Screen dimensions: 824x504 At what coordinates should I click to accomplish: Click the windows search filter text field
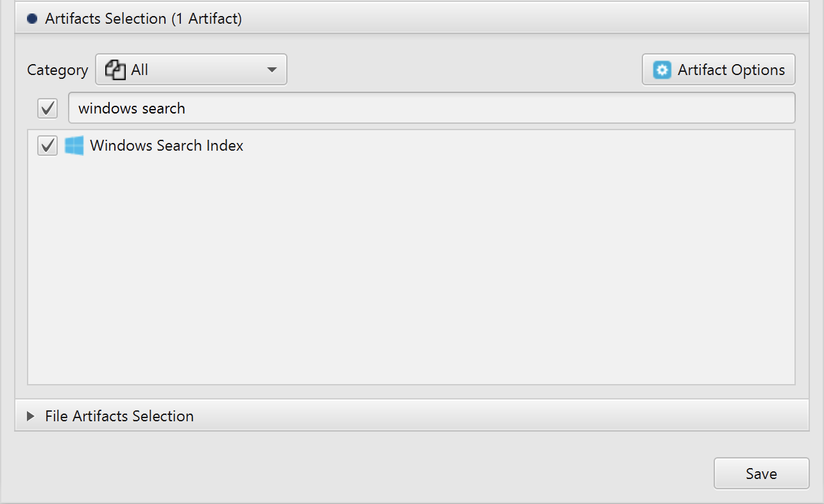click(x=432, y=108)
